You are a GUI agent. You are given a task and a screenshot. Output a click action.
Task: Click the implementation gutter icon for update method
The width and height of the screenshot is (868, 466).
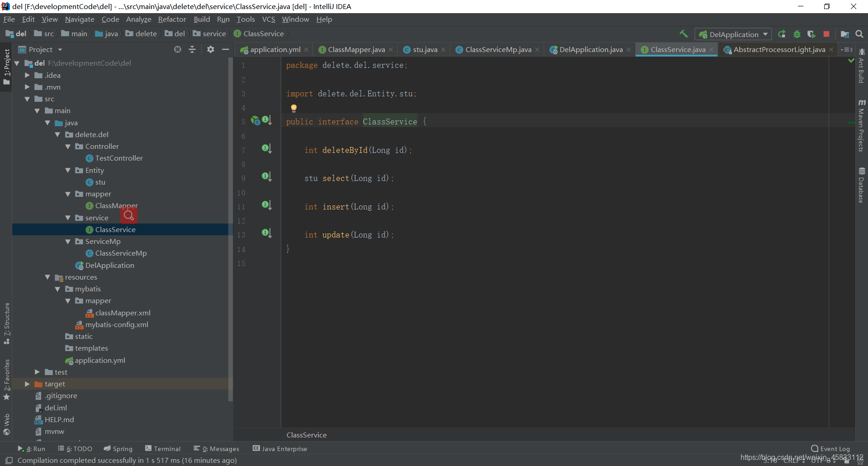(267, 233)
